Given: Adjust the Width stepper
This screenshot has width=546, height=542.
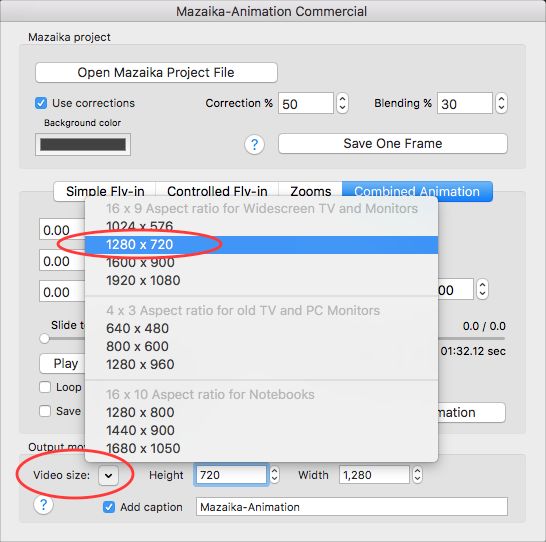Looking at the screenshot, I should [x=417, y=475].
